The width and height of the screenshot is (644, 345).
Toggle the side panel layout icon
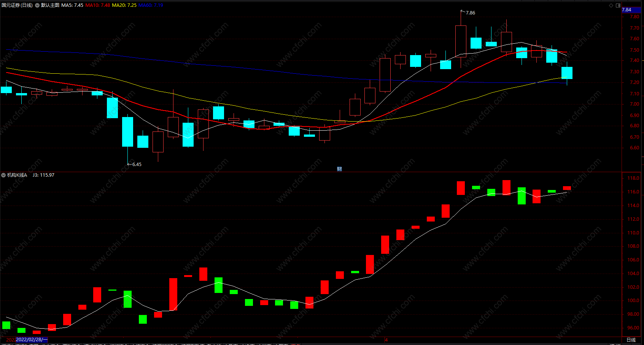tap(618, 5)
